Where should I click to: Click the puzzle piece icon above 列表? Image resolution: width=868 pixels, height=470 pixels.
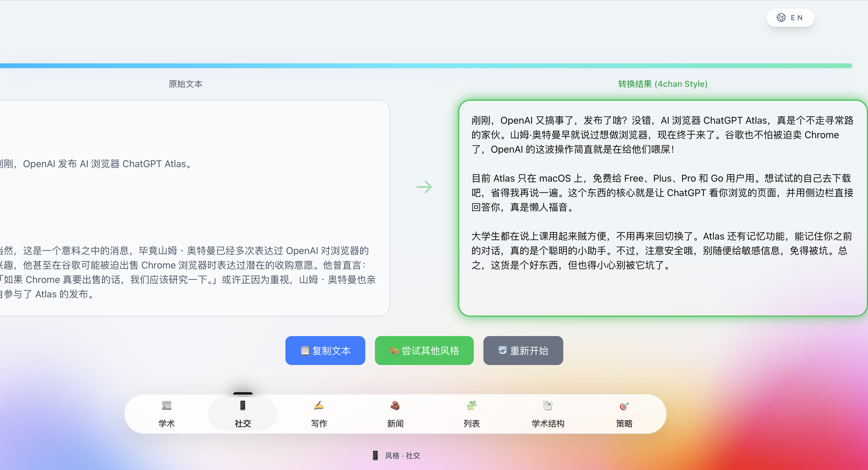tap(472, 405)
